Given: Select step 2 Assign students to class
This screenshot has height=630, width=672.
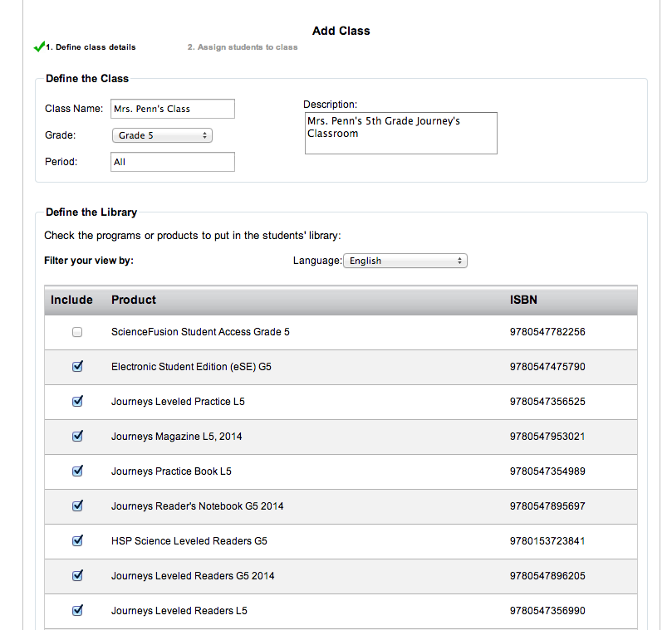Looking at the screenshot, I should [x=243, y=47].
